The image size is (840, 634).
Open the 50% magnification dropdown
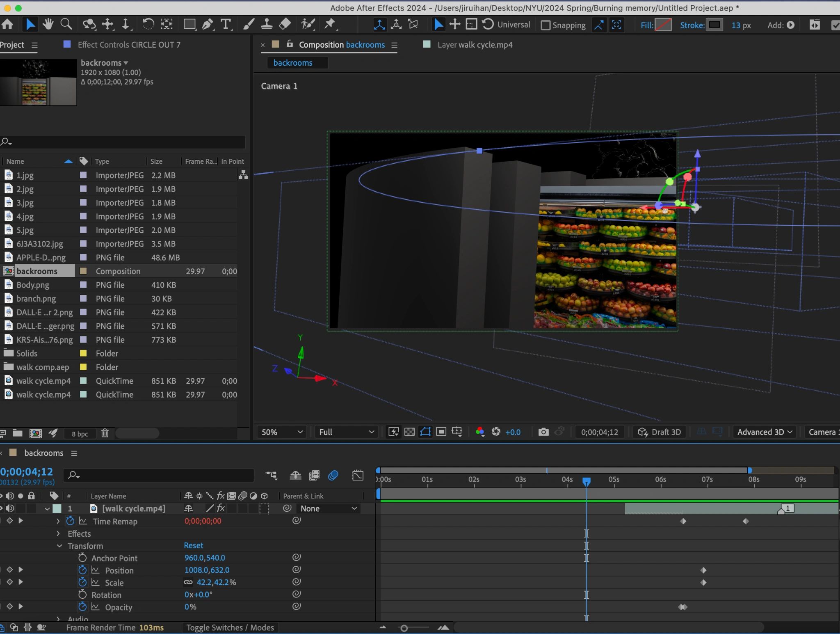click(x=282, y=432)
